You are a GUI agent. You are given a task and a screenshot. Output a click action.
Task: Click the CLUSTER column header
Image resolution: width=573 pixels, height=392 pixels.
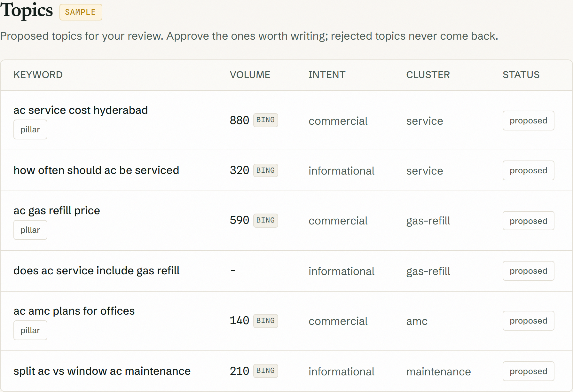(428, 75)
